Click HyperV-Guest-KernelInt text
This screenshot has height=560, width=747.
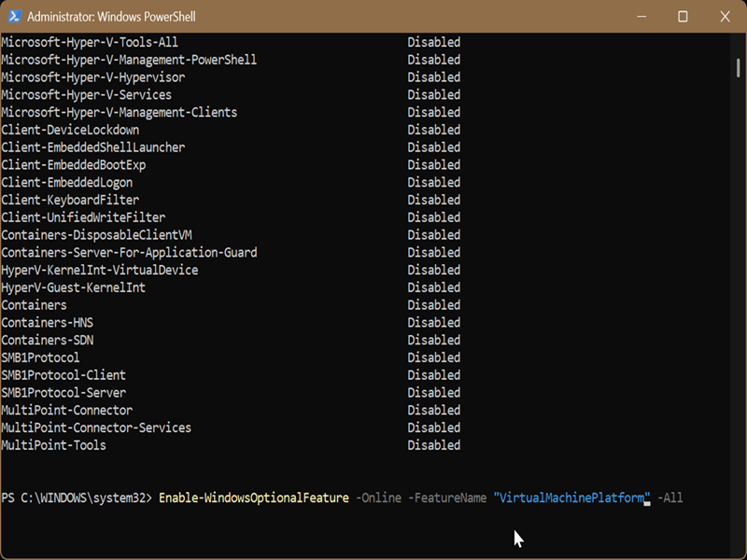(74, 287)
